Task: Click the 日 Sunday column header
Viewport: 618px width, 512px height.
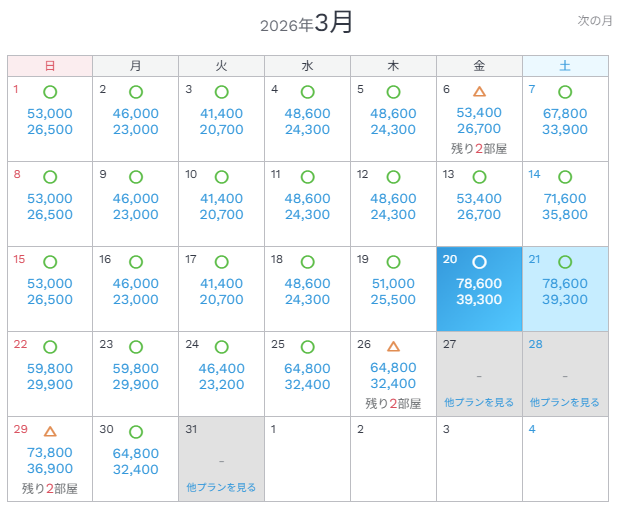Action: [x=50, y=66]
